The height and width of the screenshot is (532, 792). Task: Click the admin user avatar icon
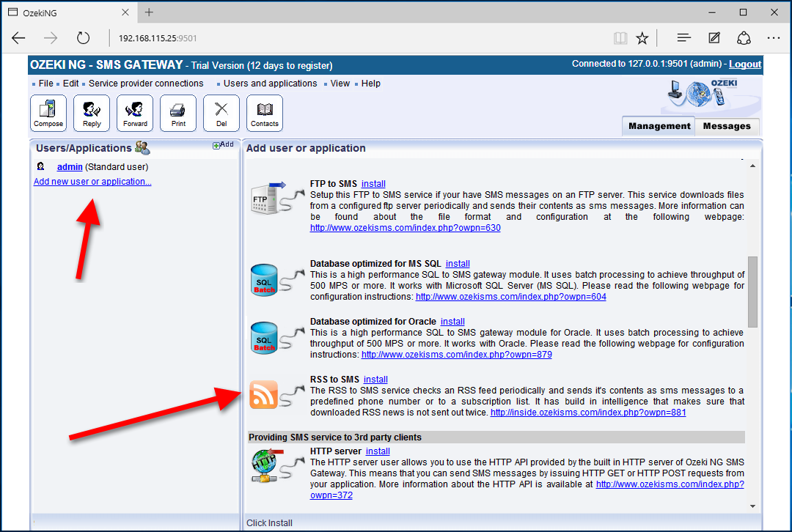[41, 166]
